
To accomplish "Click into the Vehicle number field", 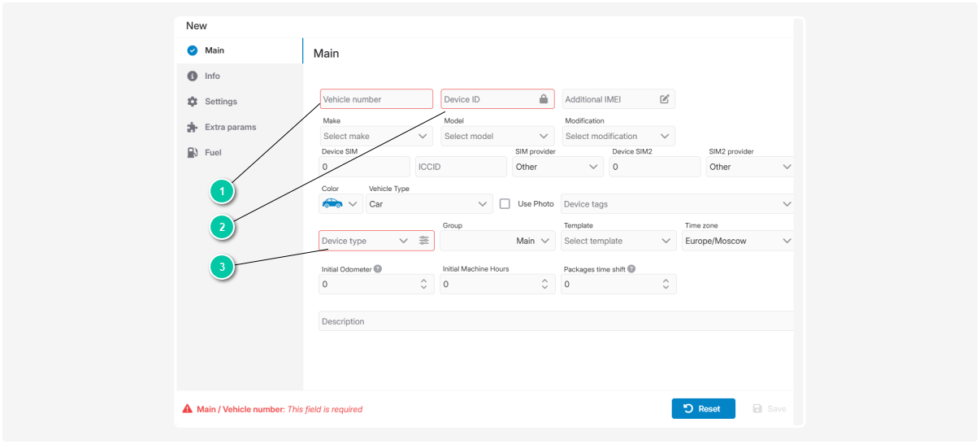I will [376, 99].
